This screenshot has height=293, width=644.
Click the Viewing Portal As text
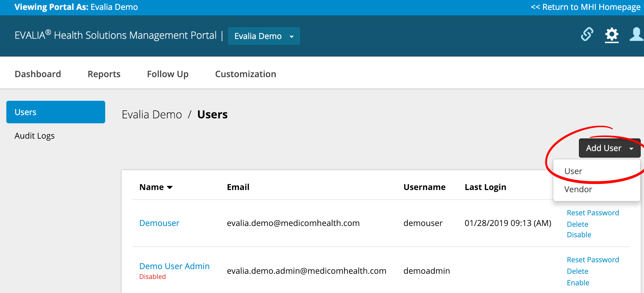[x=51, y=7]
